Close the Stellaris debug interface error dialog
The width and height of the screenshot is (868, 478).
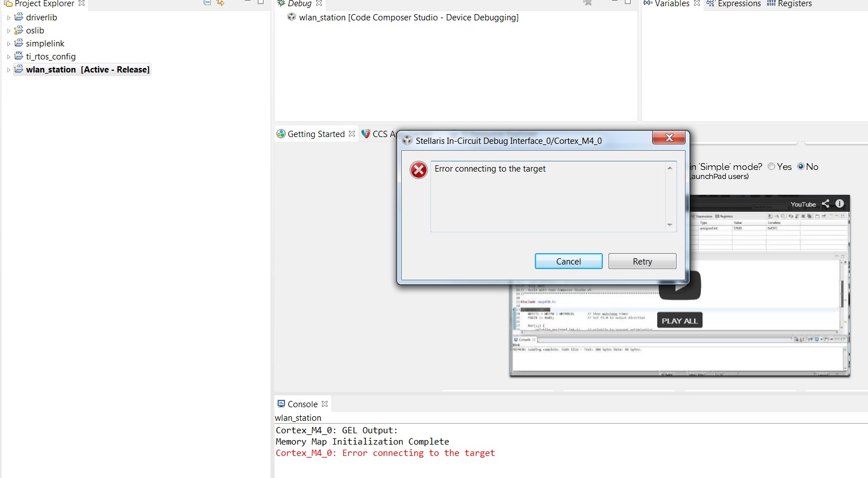click(669, 138)
